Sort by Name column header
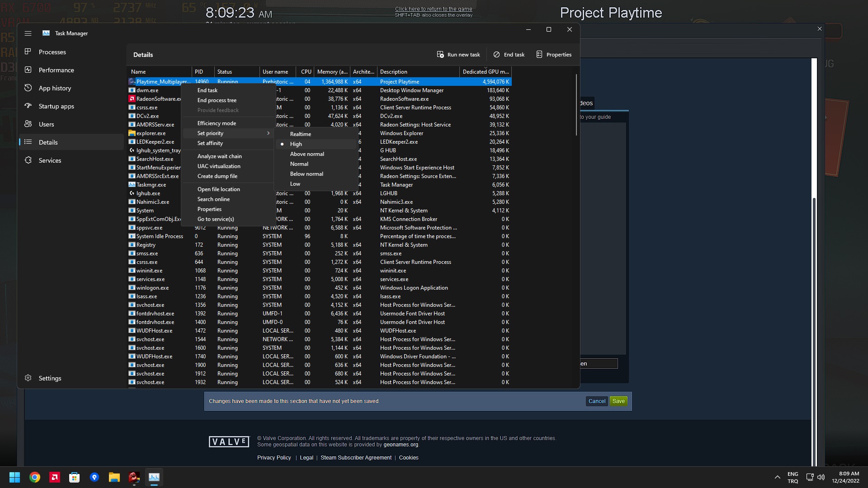This screenshot has height=488, width=868. [x=160, y=71]
